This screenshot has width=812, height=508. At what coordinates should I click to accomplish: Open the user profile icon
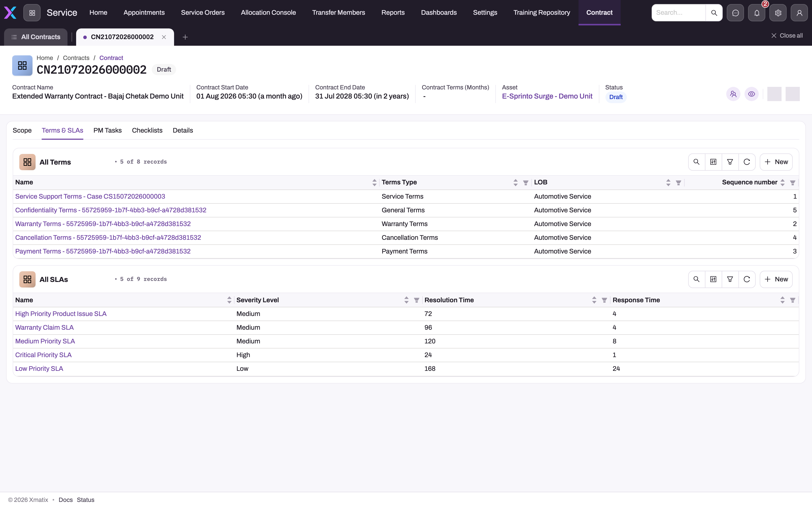point(799,13)
